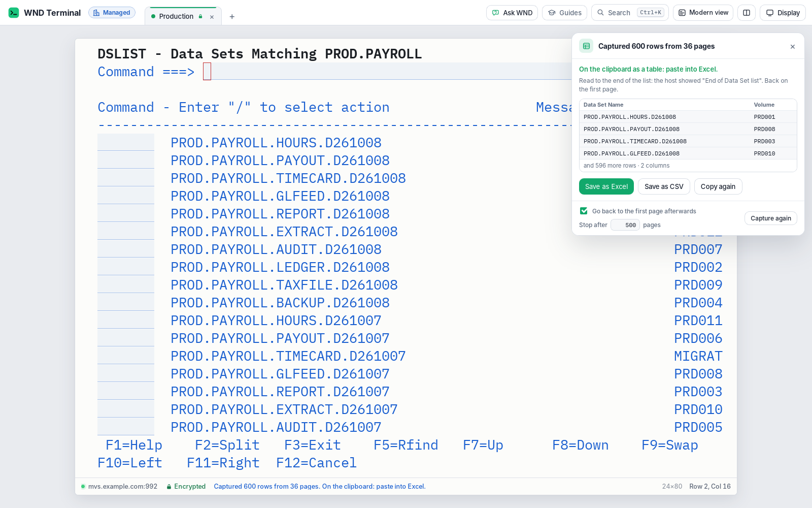Screen dimensions: 812x508
Task: Open Ask WND assistant
Action: [x=512, y=13]
